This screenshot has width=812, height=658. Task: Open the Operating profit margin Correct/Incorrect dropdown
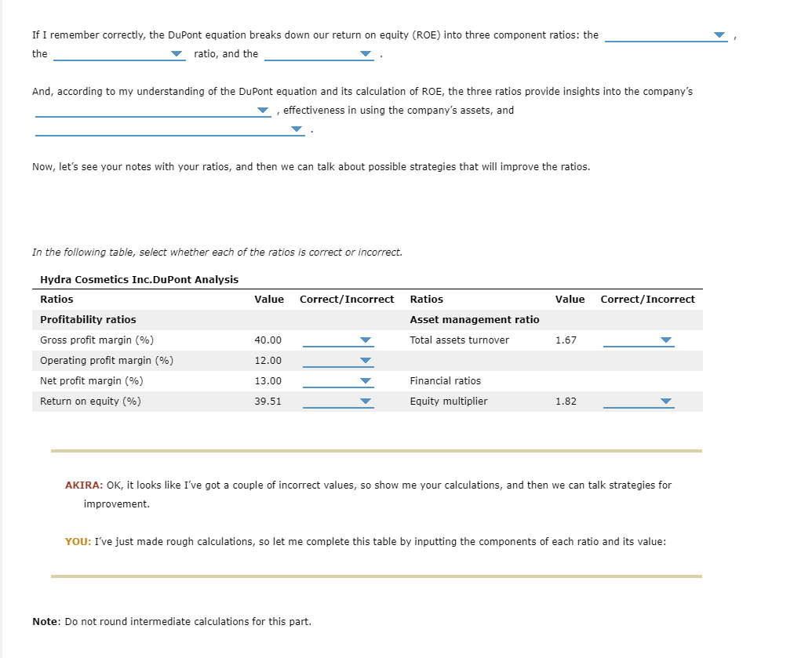[364, 360]
